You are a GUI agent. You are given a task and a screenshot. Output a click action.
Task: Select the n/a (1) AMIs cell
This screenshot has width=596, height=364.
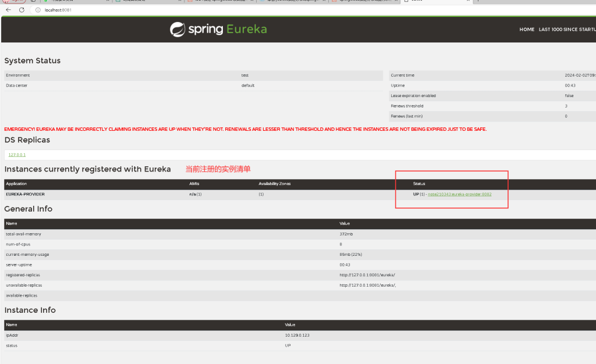[x=196, y=194]
